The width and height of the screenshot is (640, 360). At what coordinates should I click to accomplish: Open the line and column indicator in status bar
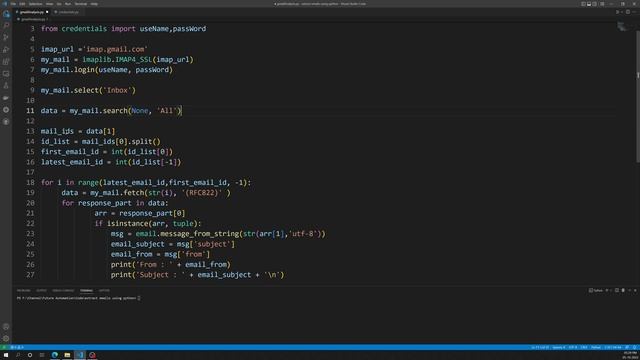540,347
